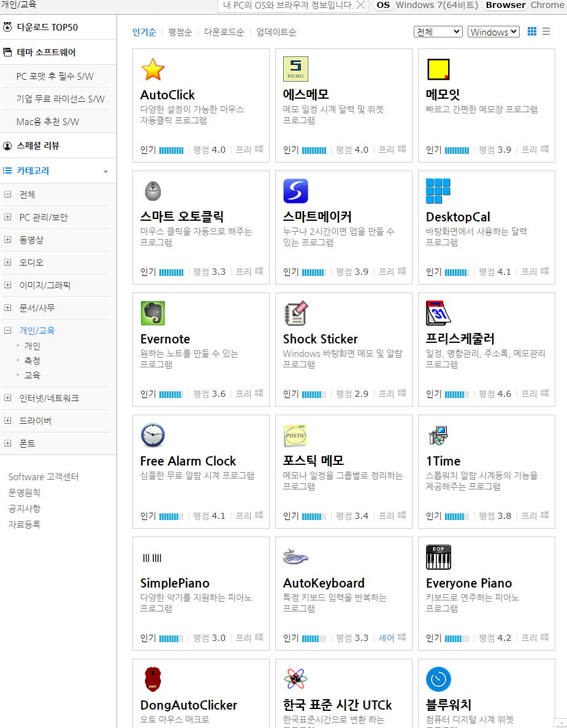Select the 측정 subcategory

tap(32, 361)
